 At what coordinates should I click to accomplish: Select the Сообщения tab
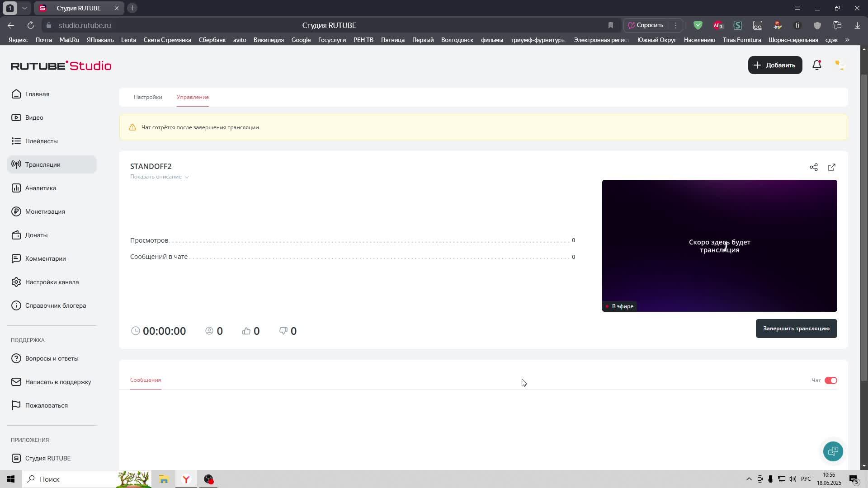point(146,380)
